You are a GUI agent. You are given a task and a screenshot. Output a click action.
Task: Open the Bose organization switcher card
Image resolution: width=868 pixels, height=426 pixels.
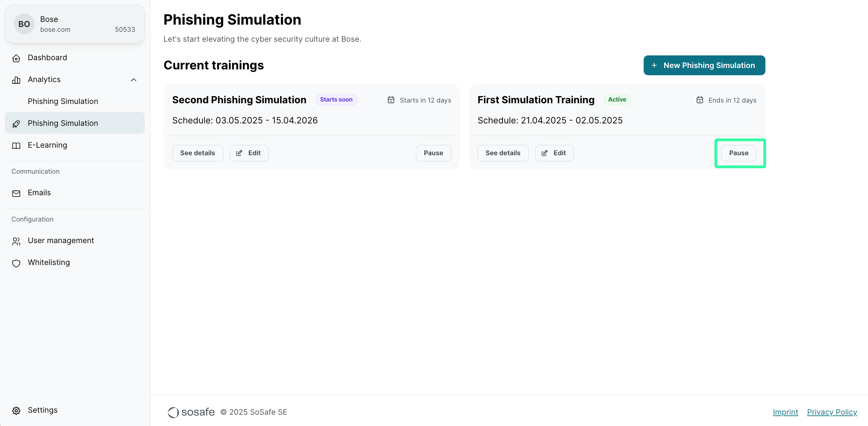tap(75, 24)
